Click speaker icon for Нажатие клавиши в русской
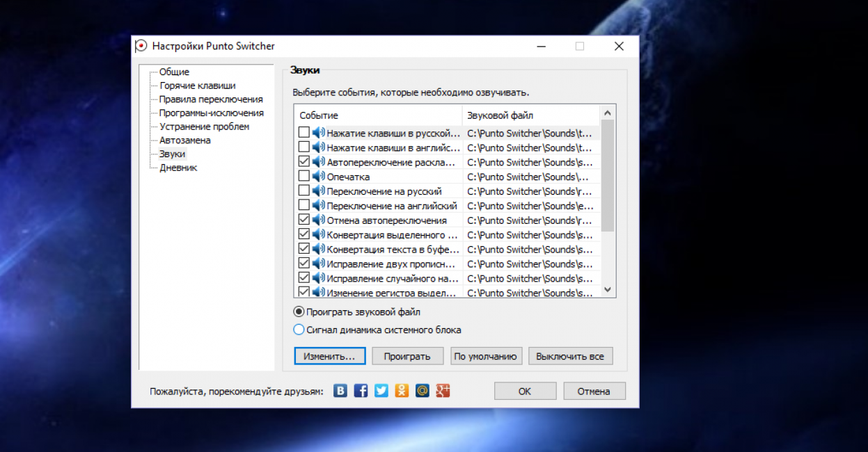 tap(319, 133)
